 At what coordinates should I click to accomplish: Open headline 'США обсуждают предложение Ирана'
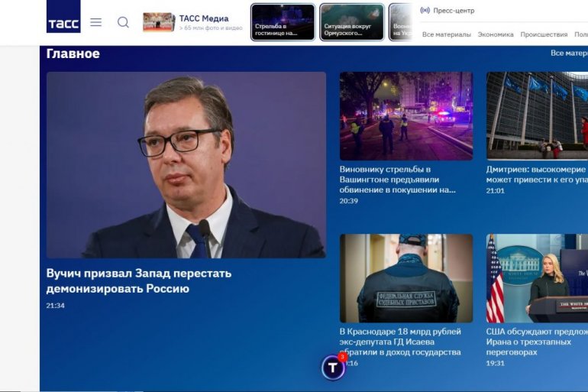(536, 342)
